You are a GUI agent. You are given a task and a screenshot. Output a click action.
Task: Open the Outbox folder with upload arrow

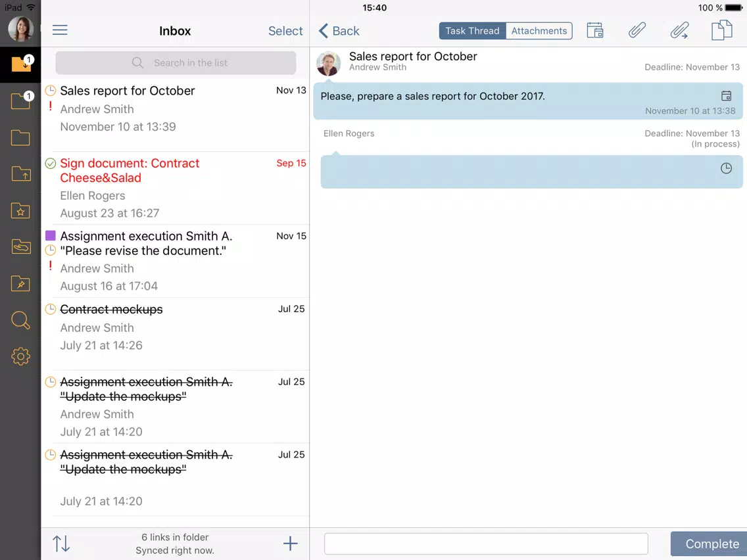[x=20, y=174]
